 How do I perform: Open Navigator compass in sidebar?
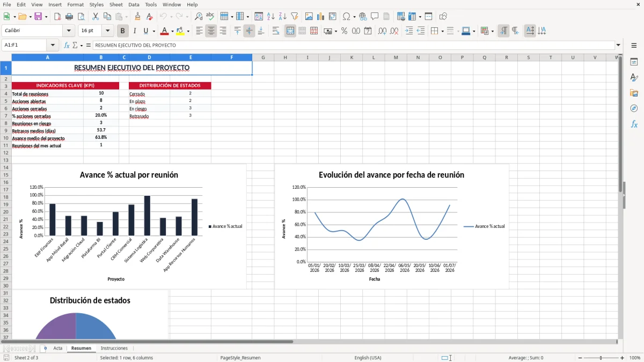click(x=634, y=108)
